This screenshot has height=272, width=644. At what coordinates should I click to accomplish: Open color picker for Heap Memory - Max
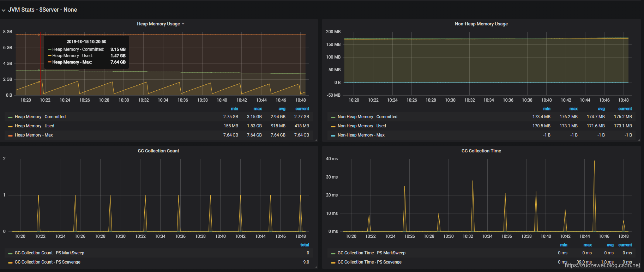pos(10,135)
